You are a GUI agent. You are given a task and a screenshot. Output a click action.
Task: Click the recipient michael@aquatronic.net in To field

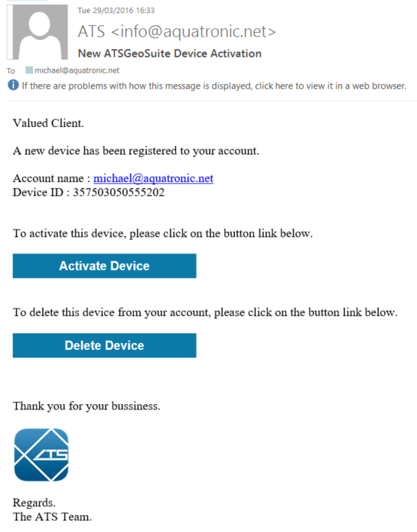[x=77, y=70]
